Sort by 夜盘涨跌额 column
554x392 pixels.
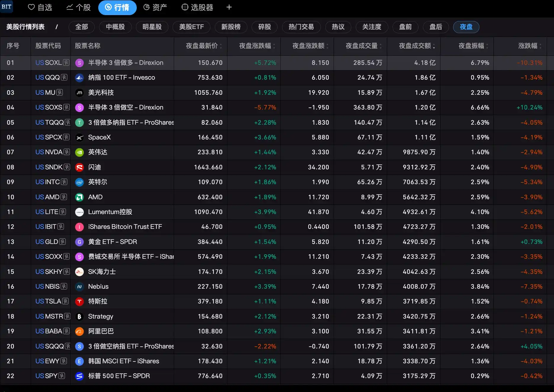pyautogui.click(x=310, y=46)
